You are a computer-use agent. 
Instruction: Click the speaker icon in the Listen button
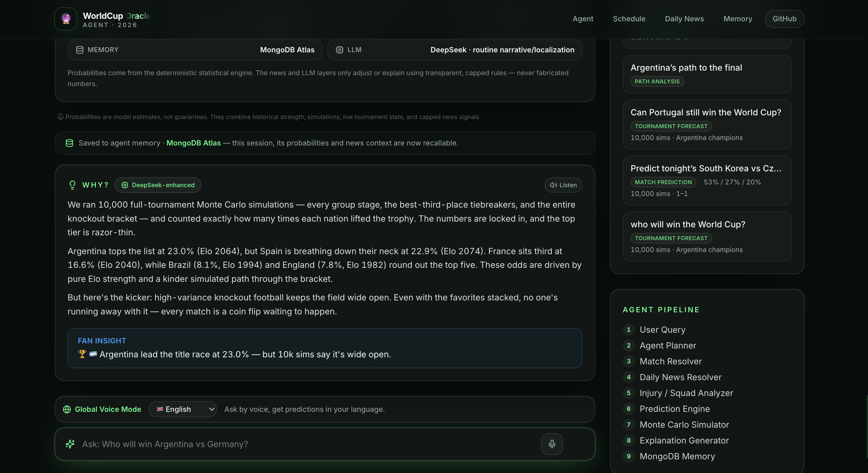553,185
